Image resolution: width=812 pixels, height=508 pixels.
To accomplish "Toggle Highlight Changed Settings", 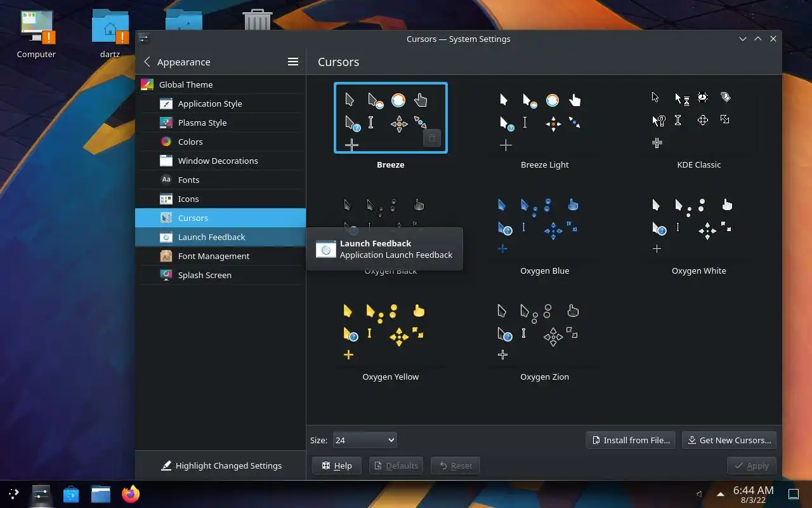I will [x=221, y=465].
